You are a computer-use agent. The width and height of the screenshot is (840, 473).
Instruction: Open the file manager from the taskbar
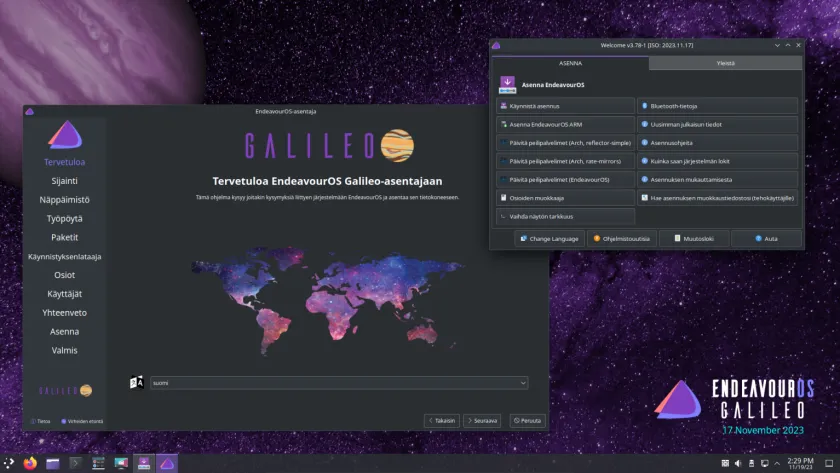[x=52, y=463]
